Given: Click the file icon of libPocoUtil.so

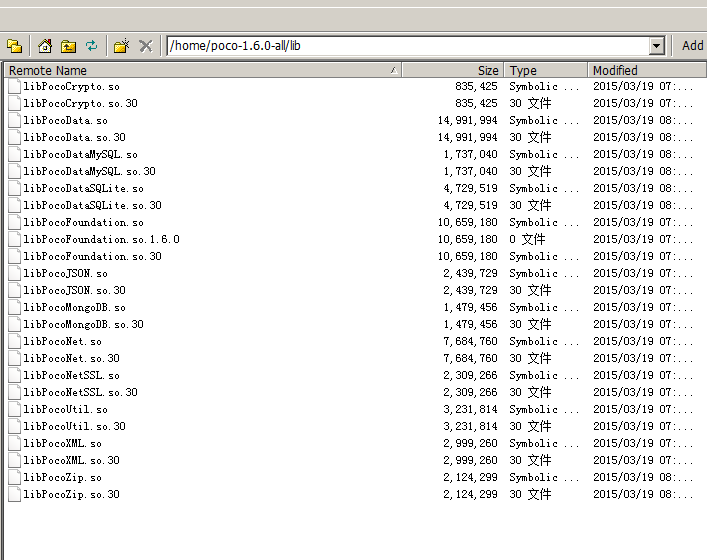Looking at the screenshot, I should (x=14, y=409).
